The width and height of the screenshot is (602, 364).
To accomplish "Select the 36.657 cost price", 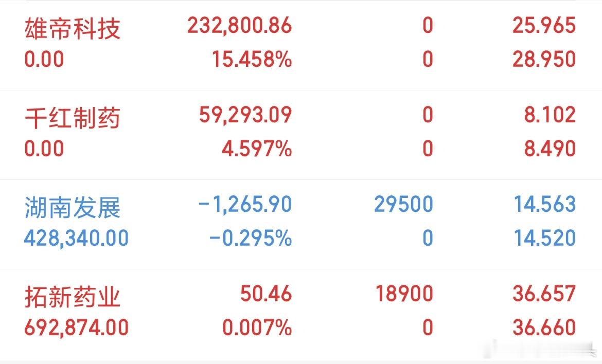I will (544, 294).
